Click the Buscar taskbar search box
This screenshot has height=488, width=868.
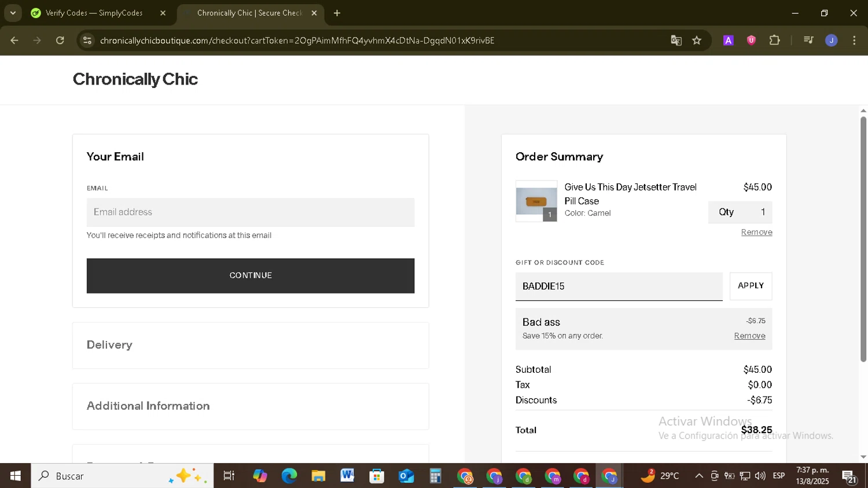122,476
